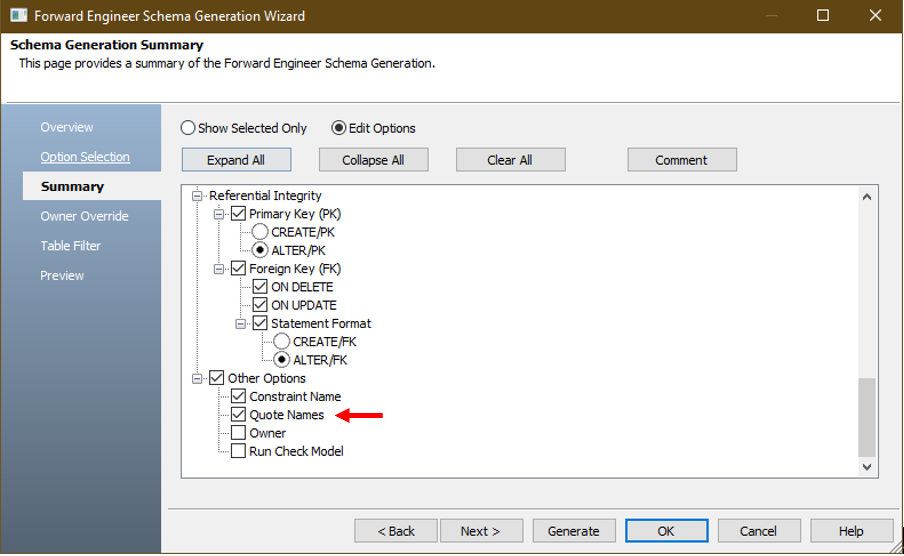904x556 pixels.
Task: Collapse the Referential Integrity tree node
Action: pyautogui.click(x=197, y=196)
